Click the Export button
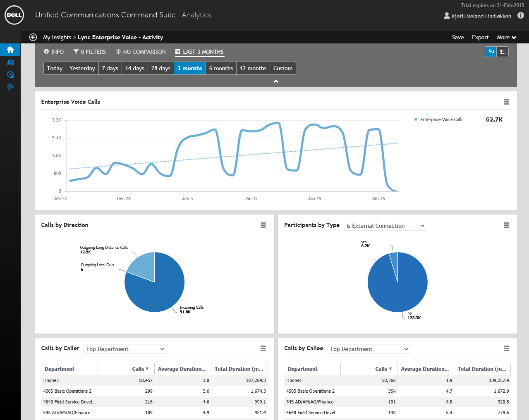 [x=480, y=37]
